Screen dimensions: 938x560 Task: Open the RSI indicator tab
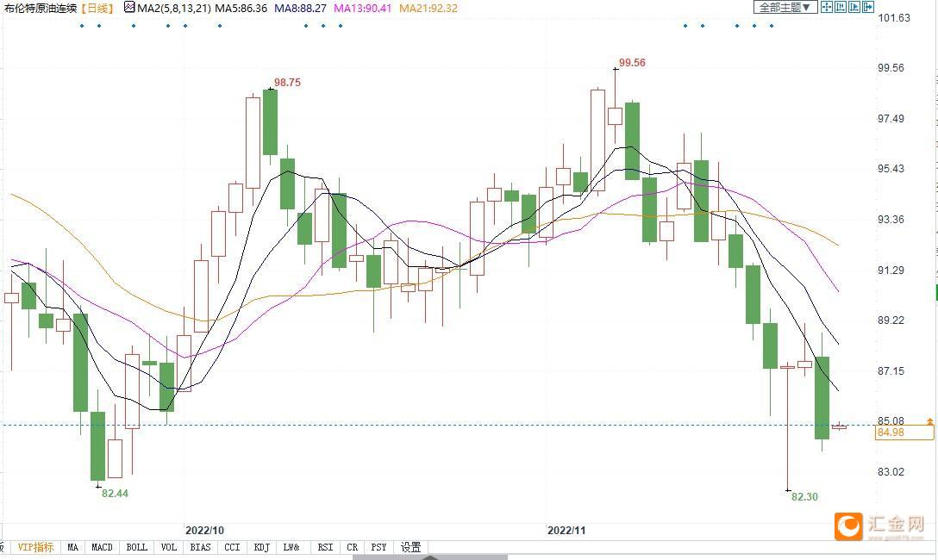[325, 547]
